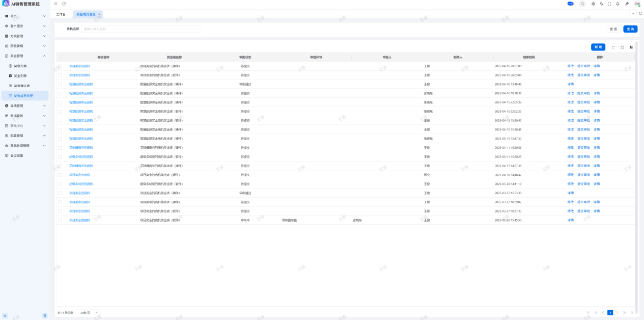This screenshot has height=320, width=644.
Task: Click the table refresh icon beside 新增
Action: click(613, 47)
